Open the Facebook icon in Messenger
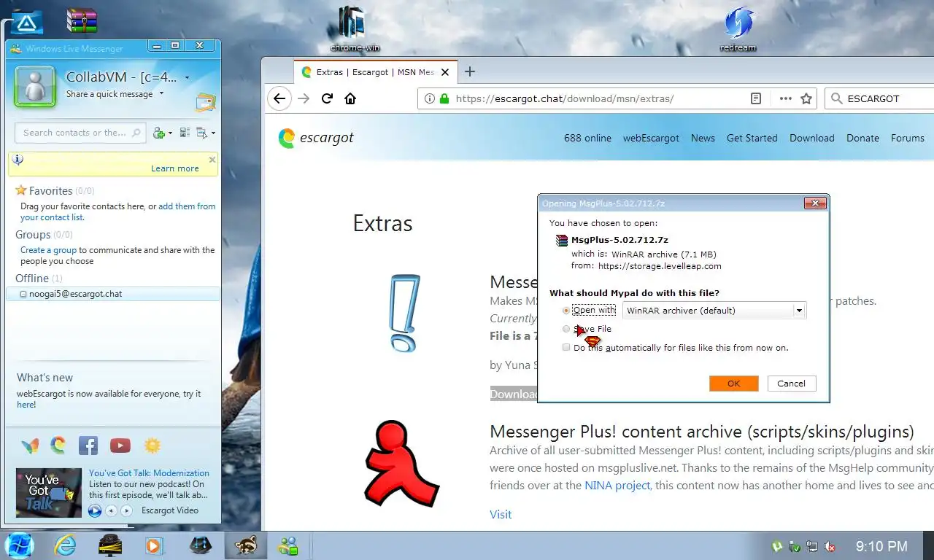The height and width of the screenshot is (560, 934). click(x=88, y=445)
